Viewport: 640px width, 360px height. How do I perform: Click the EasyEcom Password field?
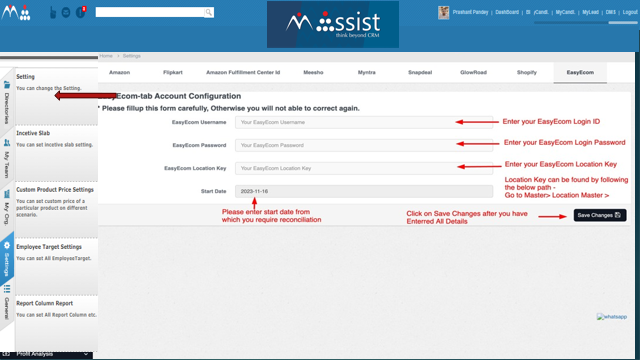click(364, 145)
